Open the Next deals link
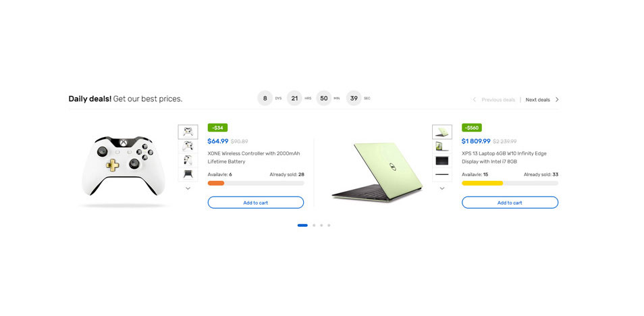 click(537, 99)
